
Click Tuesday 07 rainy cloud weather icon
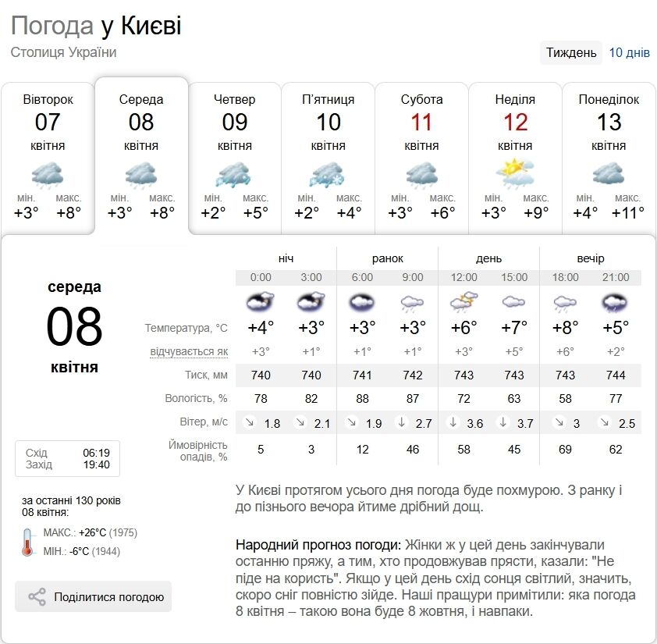point(48,175)
